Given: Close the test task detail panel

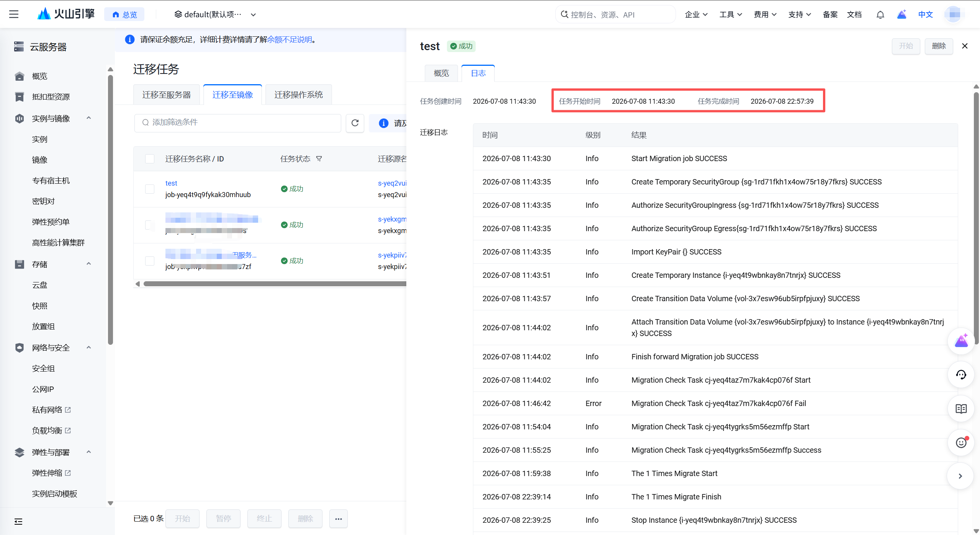Looking at the screenshot, I should (x=965, y=46).
